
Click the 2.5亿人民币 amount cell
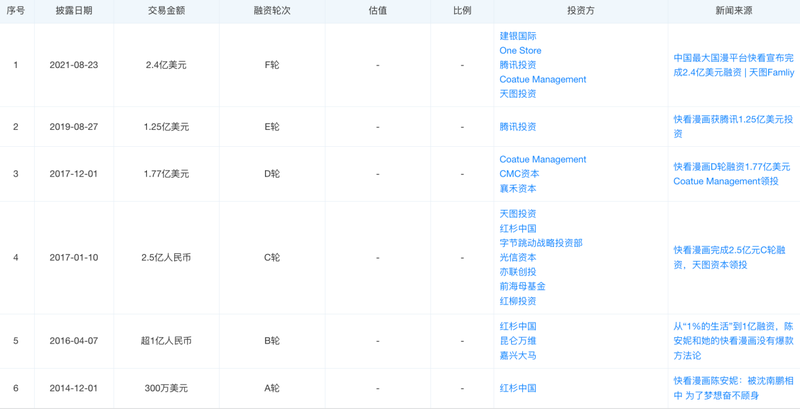point(166,258)
